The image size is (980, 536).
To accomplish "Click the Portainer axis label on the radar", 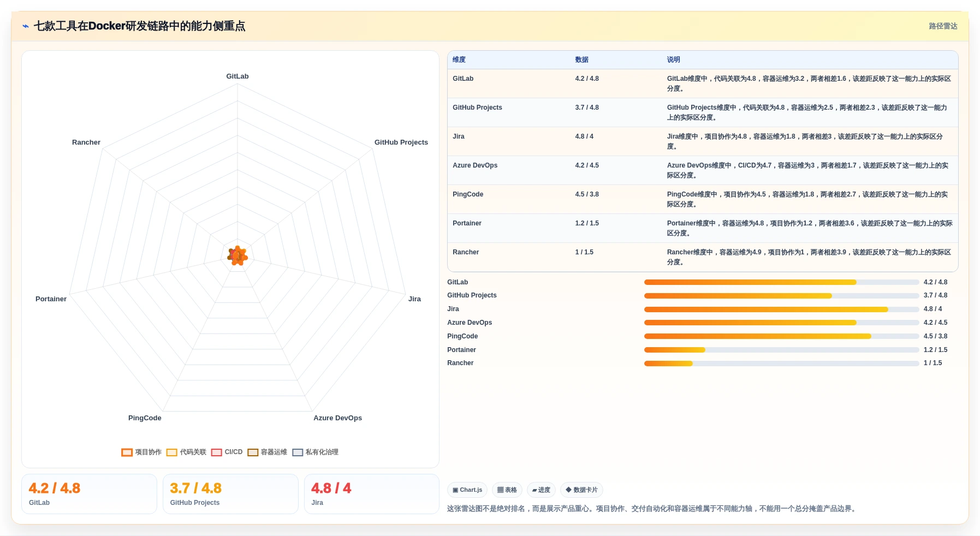I will tap(51, 299).
